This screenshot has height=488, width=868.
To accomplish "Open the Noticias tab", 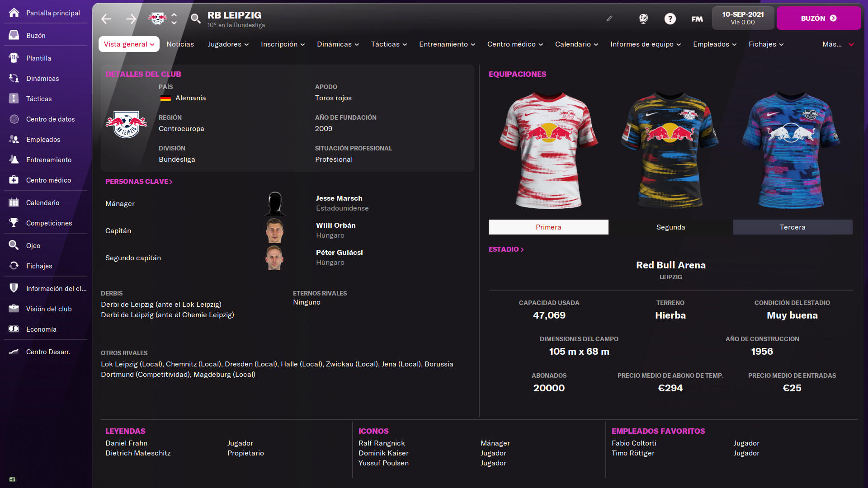I will [x=180, y=44].
